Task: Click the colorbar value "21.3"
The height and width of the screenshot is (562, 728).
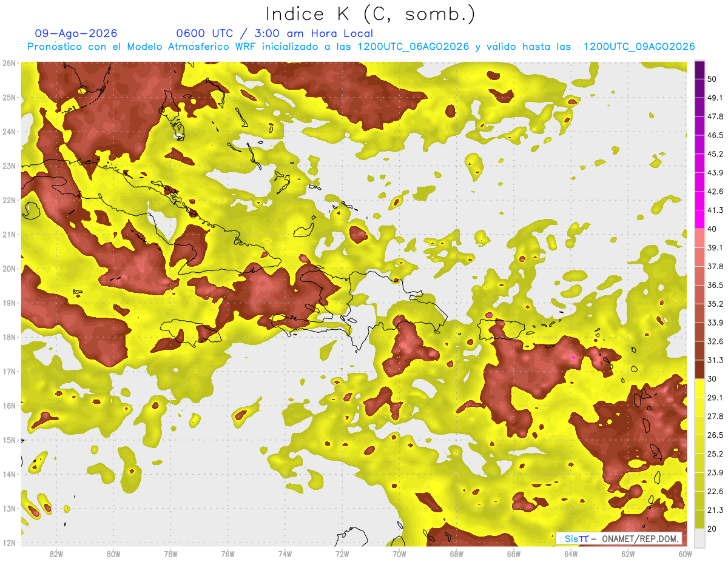Action: pyautogui.click(x=716, y=510)
